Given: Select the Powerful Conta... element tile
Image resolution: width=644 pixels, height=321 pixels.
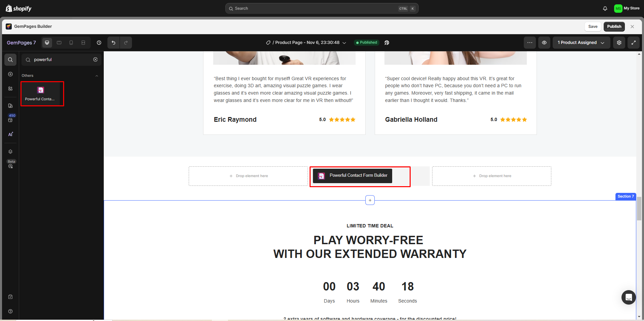Looking at the screenshot, I should click(40, 94).
